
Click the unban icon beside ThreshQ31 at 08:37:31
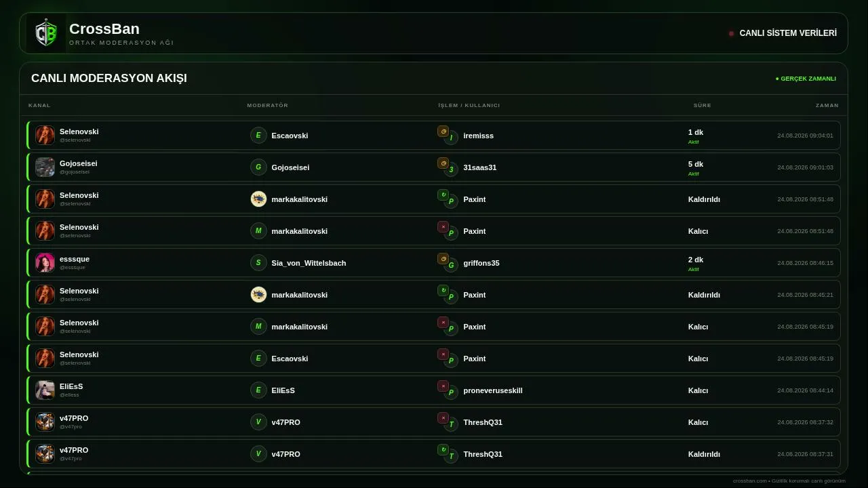(443, 450)
